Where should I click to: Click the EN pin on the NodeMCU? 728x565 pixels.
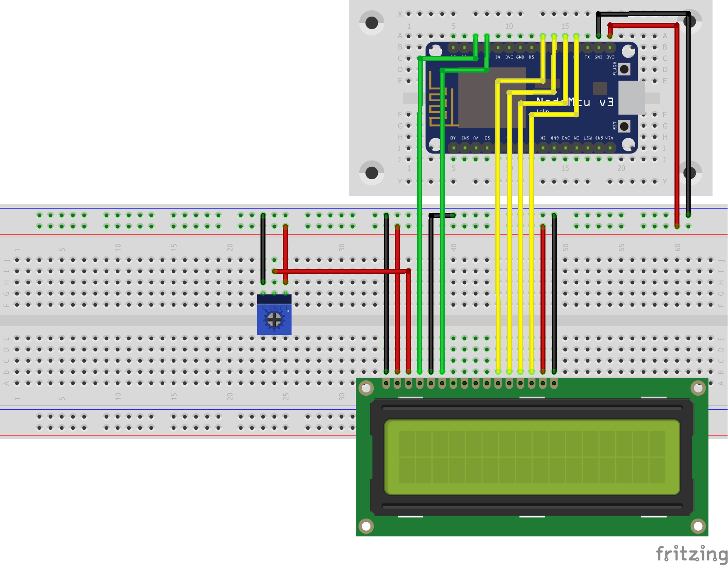tap(577, 147)
